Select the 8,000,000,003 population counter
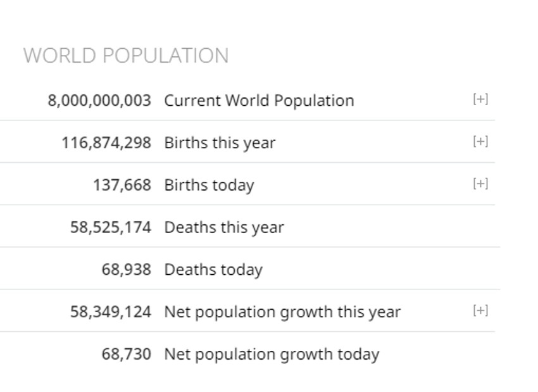The height and width of the screenshot is (392, 538). [99, 101]
